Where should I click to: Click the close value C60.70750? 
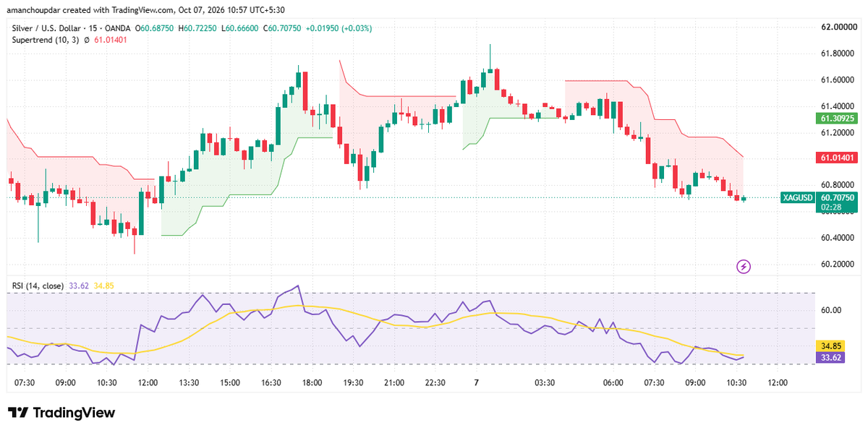pos(282,28)
